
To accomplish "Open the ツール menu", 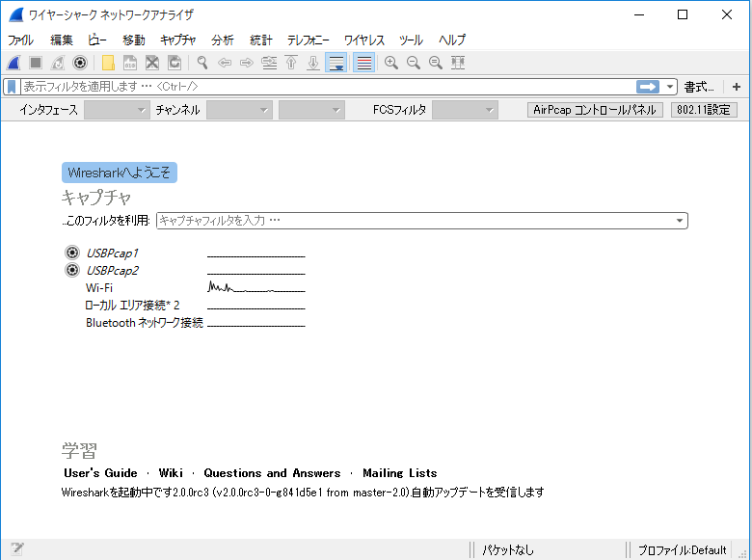I will click(411, 40).
